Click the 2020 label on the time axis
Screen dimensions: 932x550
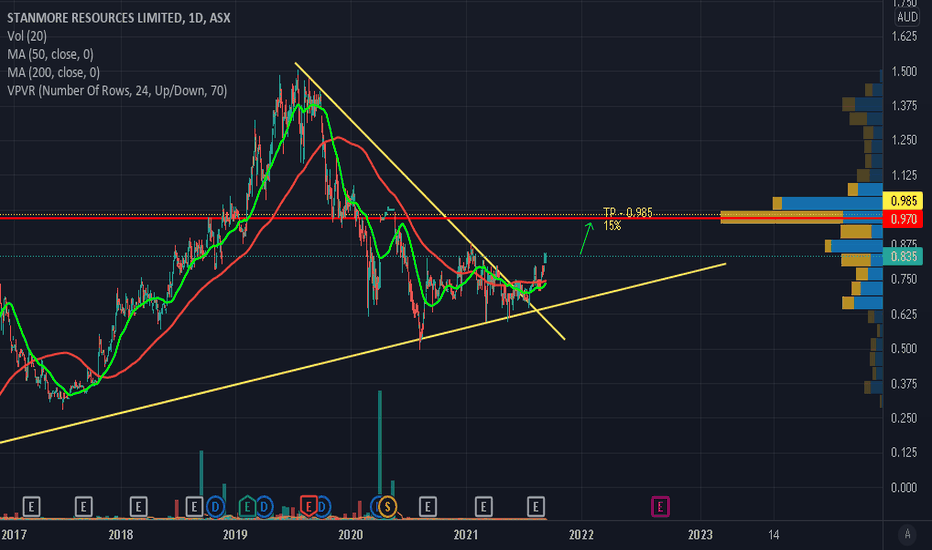pos(351,535)
